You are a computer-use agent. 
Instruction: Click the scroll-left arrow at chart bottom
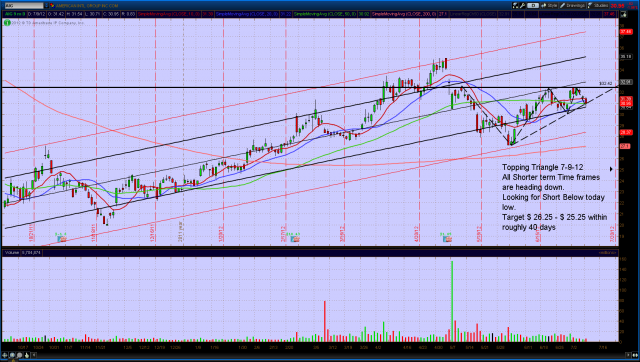pyautogui.click(x=34, y=355)
